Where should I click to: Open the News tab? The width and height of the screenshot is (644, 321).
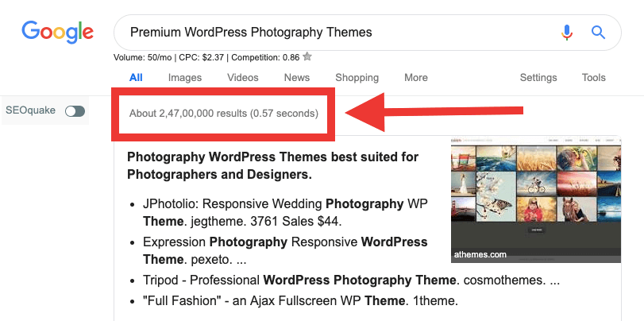click(297, 78)
